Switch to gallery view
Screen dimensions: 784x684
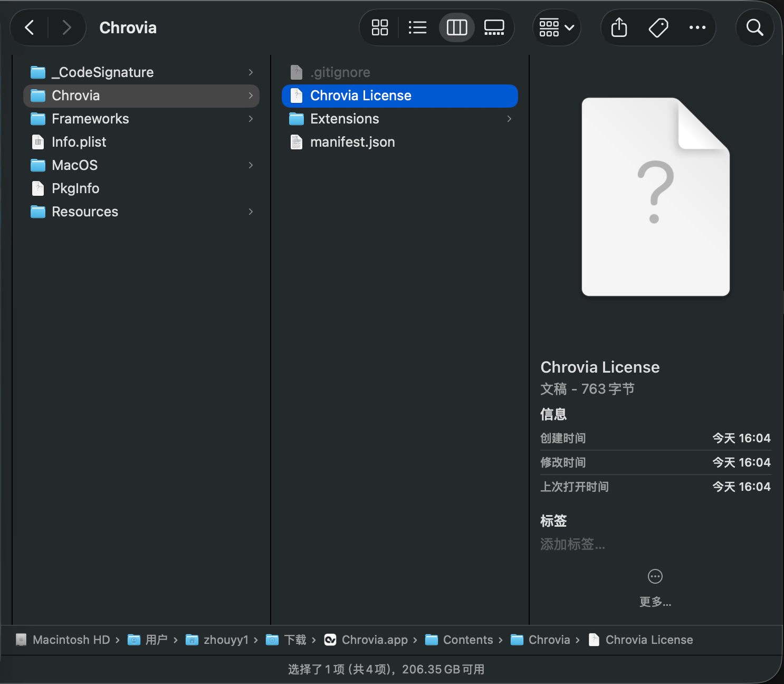[x=494, y=27]
